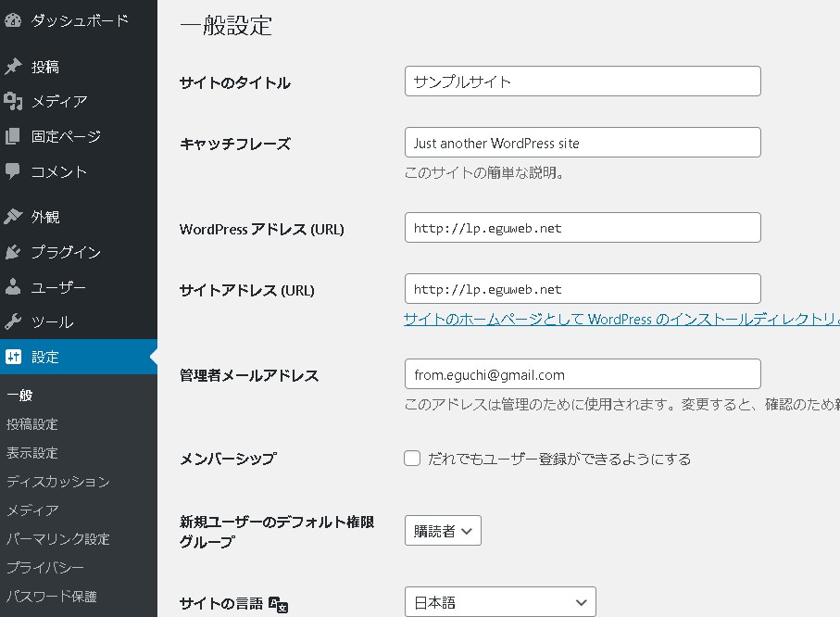Click the Pages icon beside 固定ページ
This screenshot has height=617, width=840.
(13, 136)
